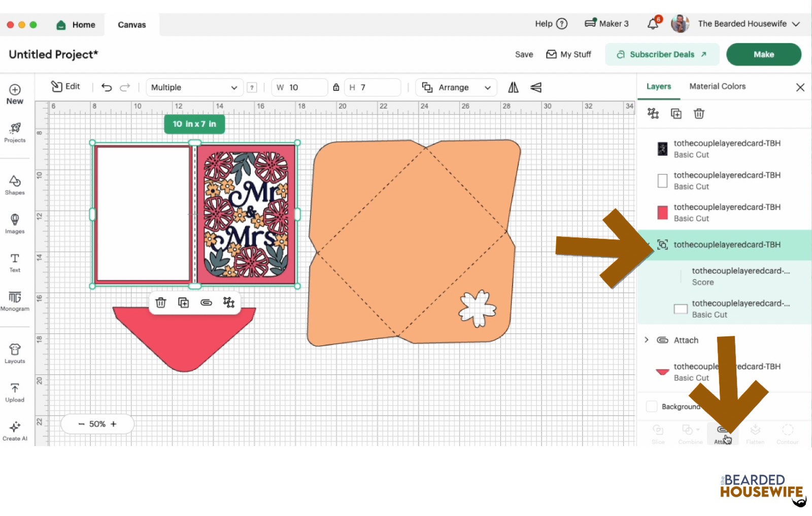Click the green Make button
Image resolution: width=812 pixels, height=516 pixels.
click(x=763, y=54)
